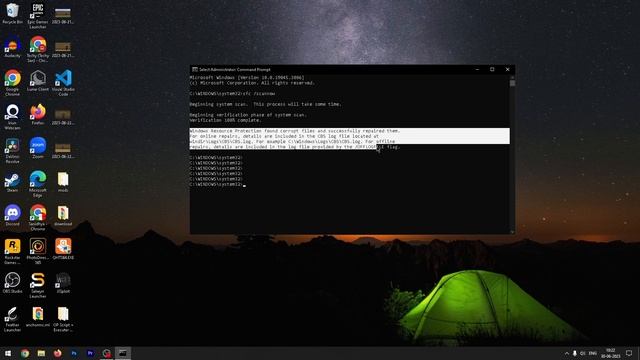640x360 pixels.
Task: Open the Recycle Bin desktop icon
Action: 12,13
